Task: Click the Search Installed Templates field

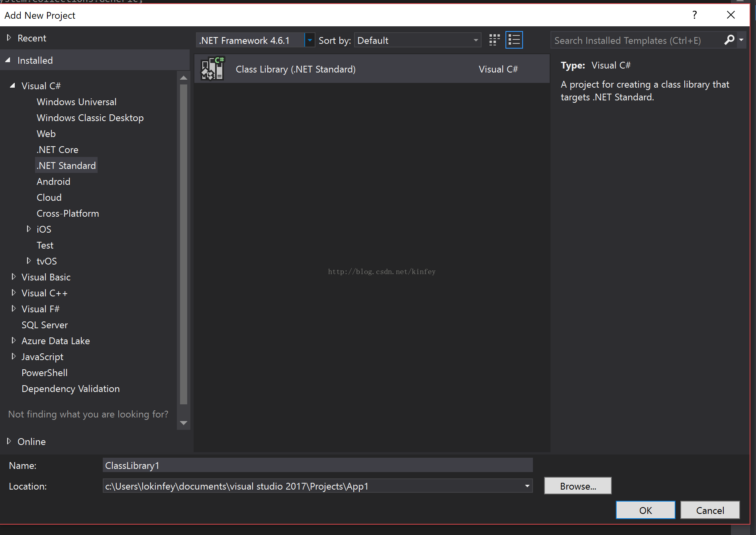Action: (637, 40)
